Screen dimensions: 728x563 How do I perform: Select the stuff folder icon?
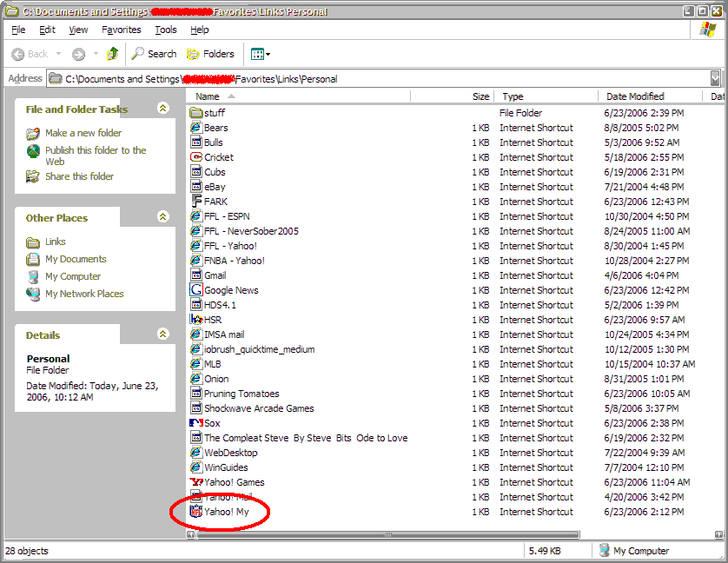196,112
